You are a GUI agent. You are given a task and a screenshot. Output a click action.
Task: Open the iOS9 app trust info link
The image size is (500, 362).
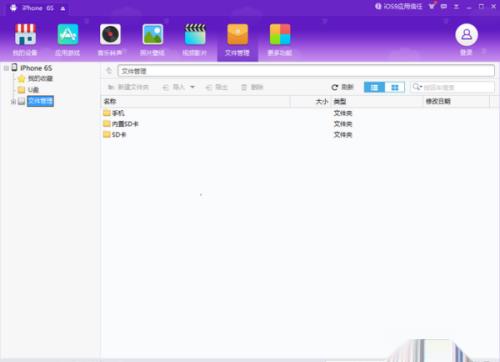coord(399,6)
